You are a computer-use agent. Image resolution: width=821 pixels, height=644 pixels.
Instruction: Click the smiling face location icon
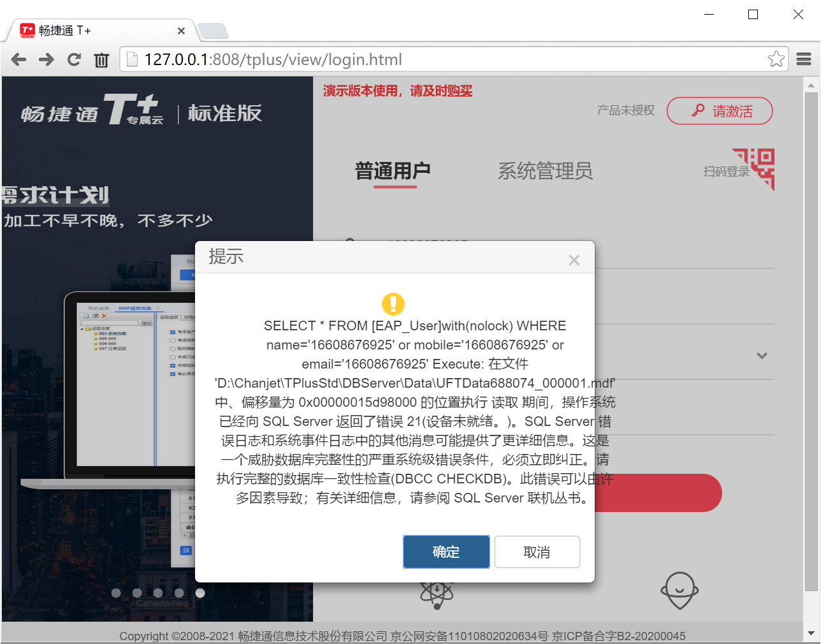pyautogui.click(x=679, y=590)
